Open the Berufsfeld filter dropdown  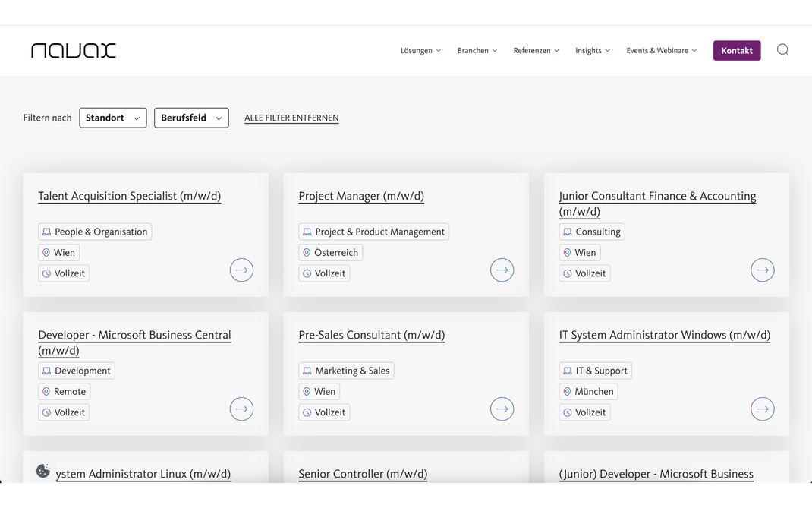point(191,118)
